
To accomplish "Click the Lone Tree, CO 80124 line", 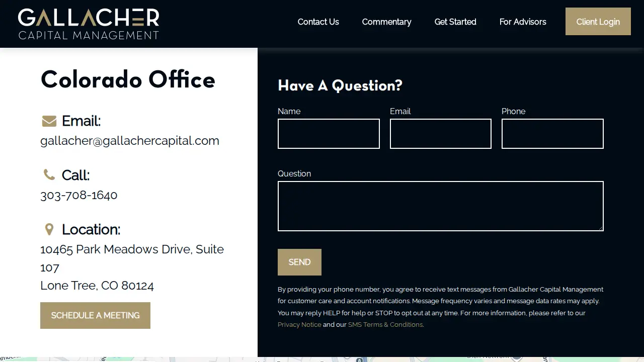I will [97, 286].
